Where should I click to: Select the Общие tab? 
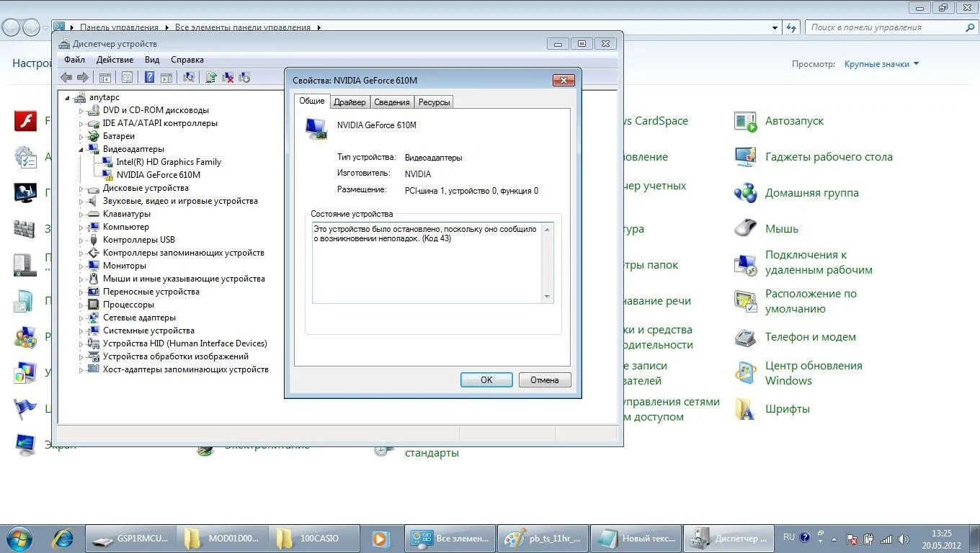tap(312, 101)
